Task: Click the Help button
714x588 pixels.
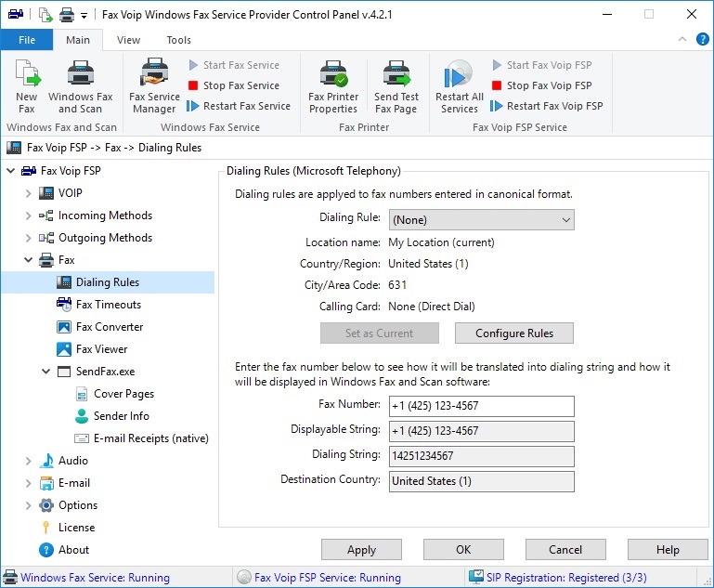Action: [x=668, y=550]
